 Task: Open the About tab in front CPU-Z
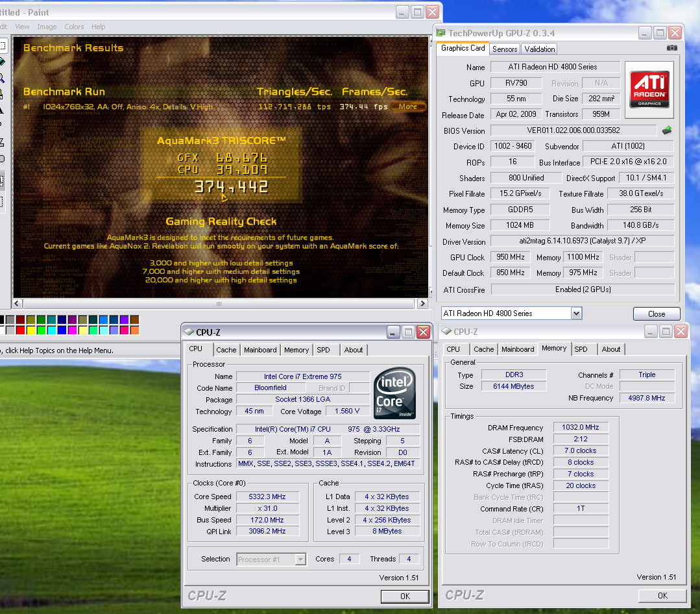(354, 350)
